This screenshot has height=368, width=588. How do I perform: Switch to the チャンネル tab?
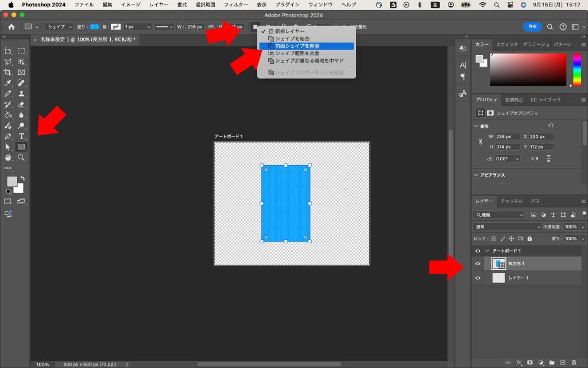(x=511, y=201)
